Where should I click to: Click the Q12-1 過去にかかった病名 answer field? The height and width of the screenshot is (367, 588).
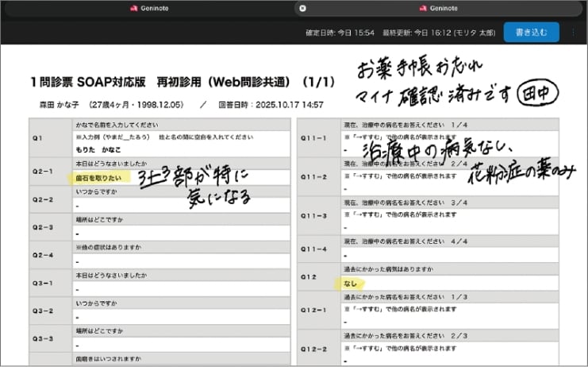pos(450,316)
